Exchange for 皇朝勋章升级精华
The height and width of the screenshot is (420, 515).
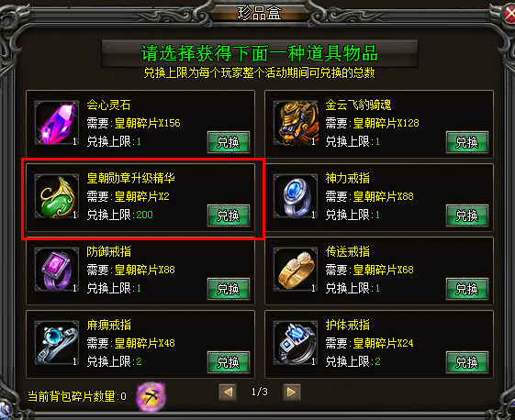(x=229, y=216)
